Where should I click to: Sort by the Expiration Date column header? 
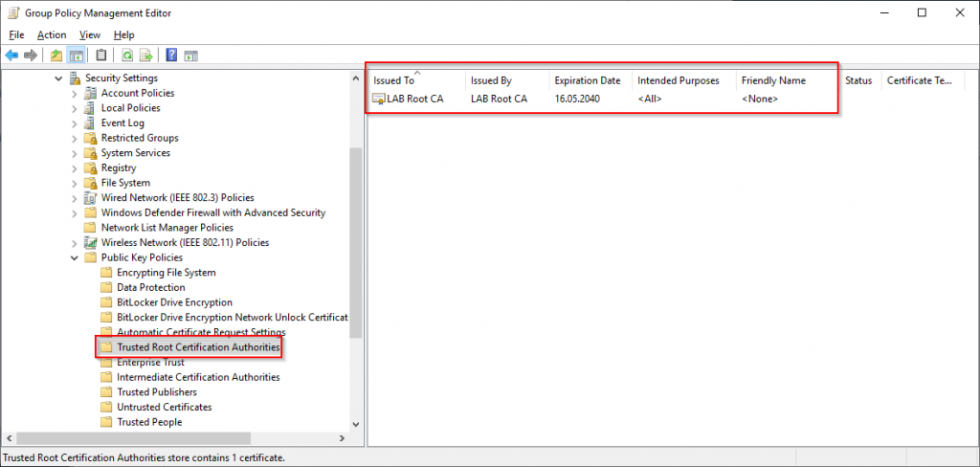[590, 80]
